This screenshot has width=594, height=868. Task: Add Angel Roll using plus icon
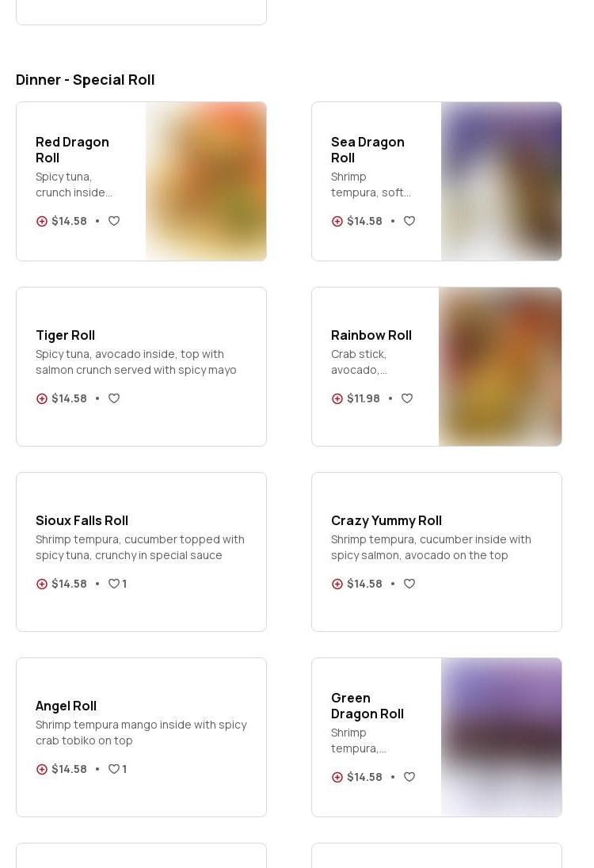[x=42, y=770]
